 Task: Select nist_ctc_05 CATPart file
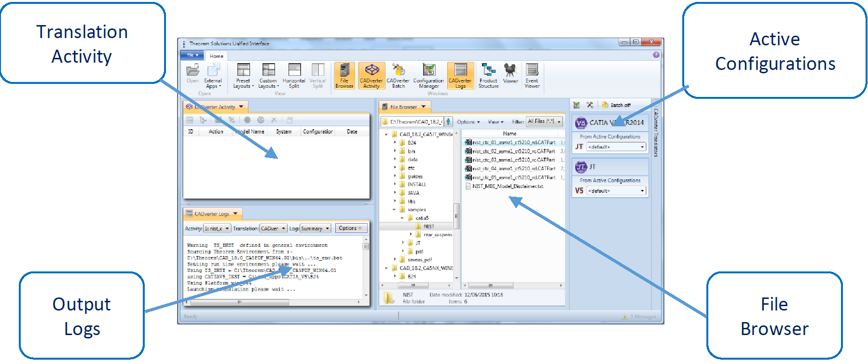(x=510, y=177)
